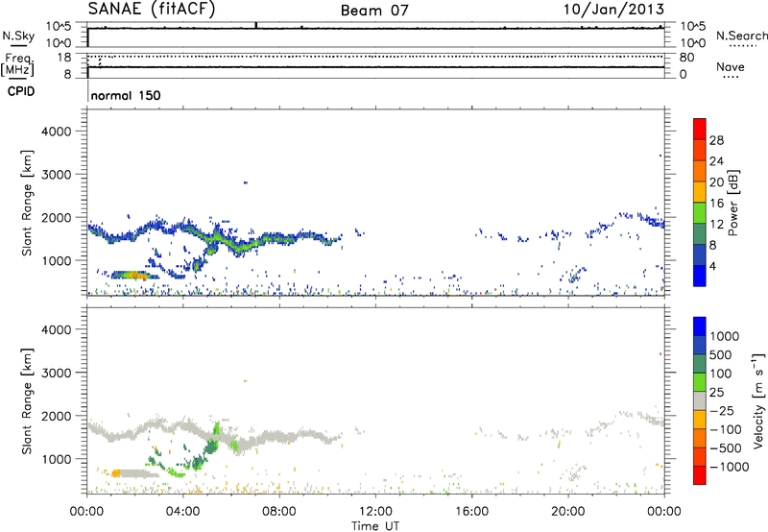
Task: Click the '3000' tick of the velocity panel
Action: click(57, 373)
